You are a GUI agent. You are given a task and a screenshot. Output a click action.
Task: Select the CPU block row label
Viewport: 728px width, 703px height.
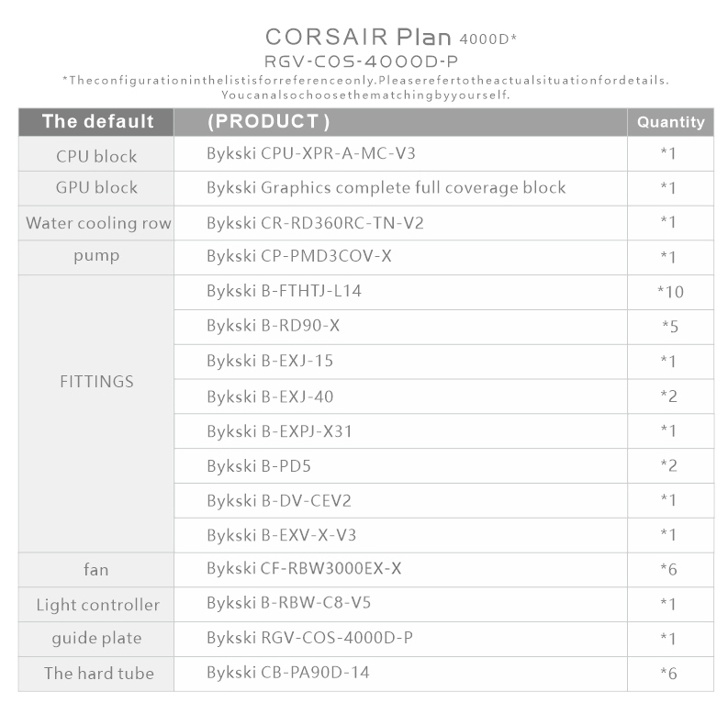pyautogui.click(x=96, y=156)
